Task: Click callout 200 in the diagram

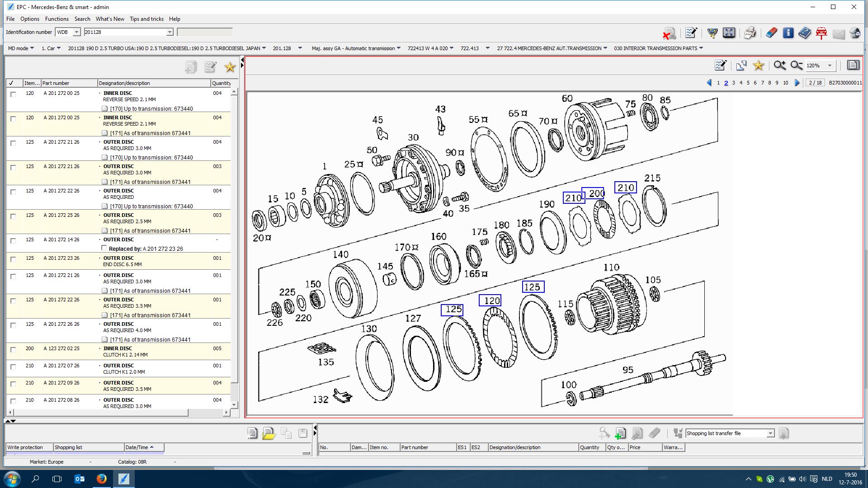Action: [x=593, y=193]
